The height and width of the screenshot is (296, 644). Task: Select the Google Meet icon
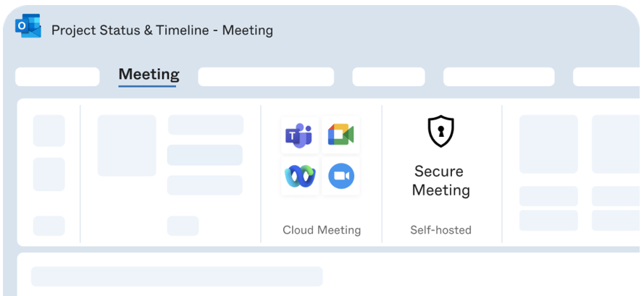coord(340,135)
